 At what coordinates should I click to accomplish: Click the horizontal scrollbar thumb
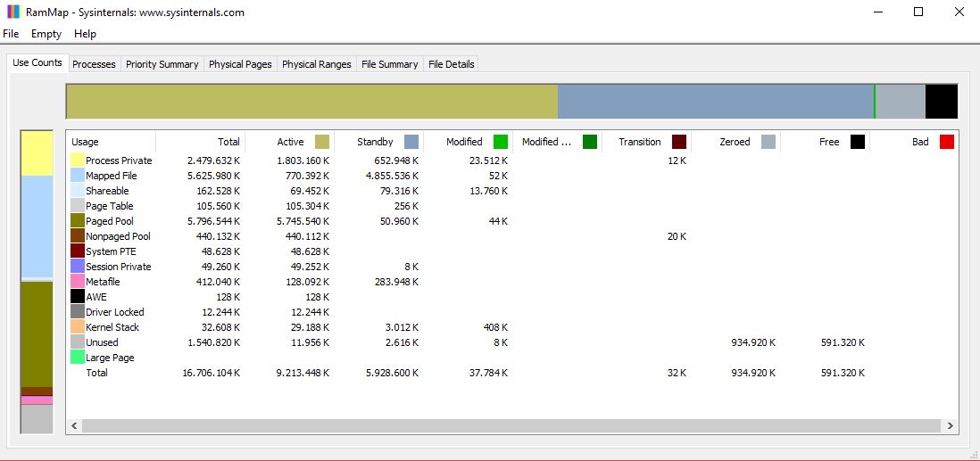coord(511,426)
